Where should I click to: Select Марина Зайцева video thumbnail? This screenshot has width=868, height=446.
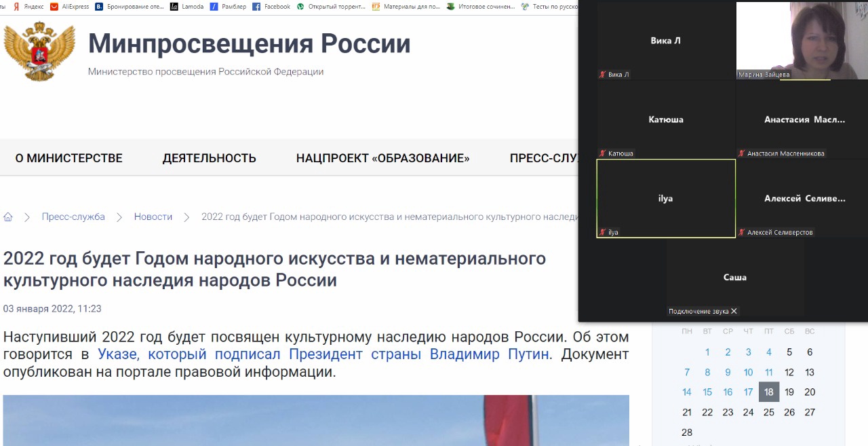802,39
